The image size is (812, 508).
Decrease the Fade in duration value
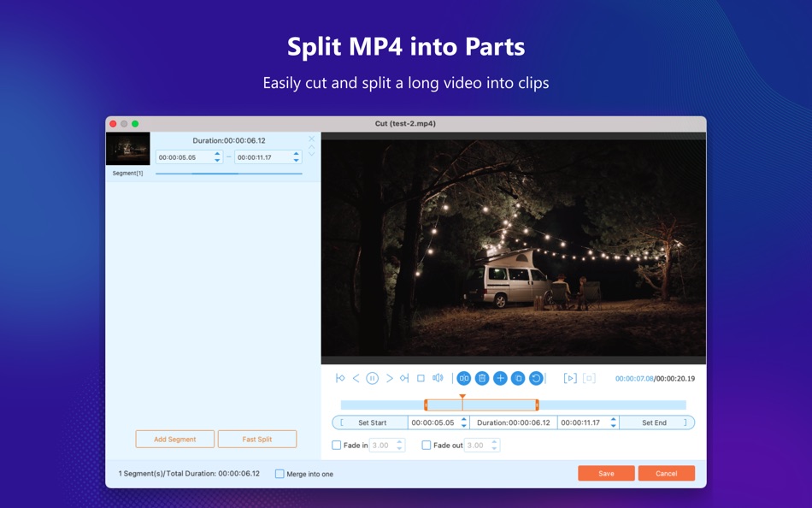(399, 448)
